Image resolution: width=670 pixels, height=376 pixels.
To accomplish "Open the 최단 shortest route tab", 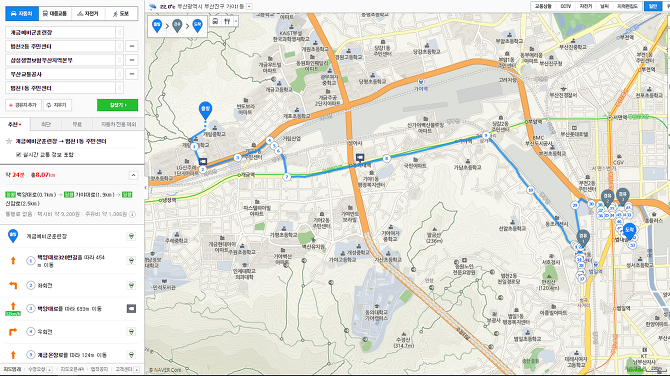I will [x=46, y=124].
